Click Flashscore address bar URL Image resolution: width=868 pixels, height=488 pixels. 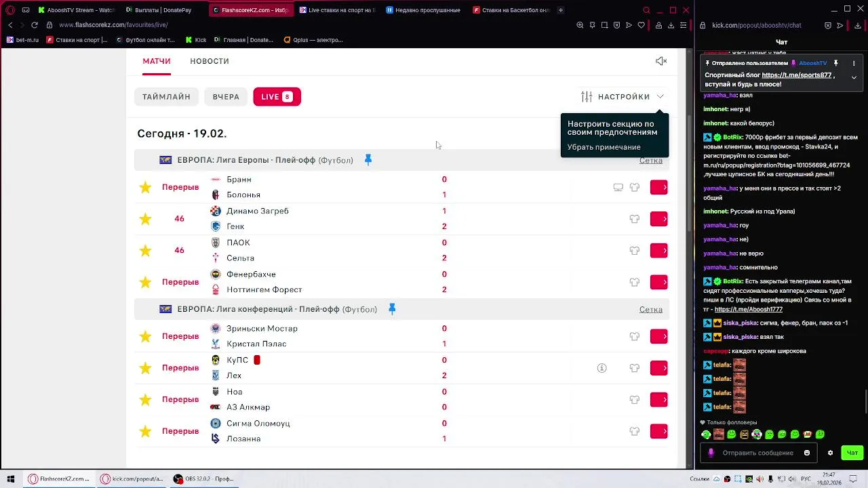(113, 25)
